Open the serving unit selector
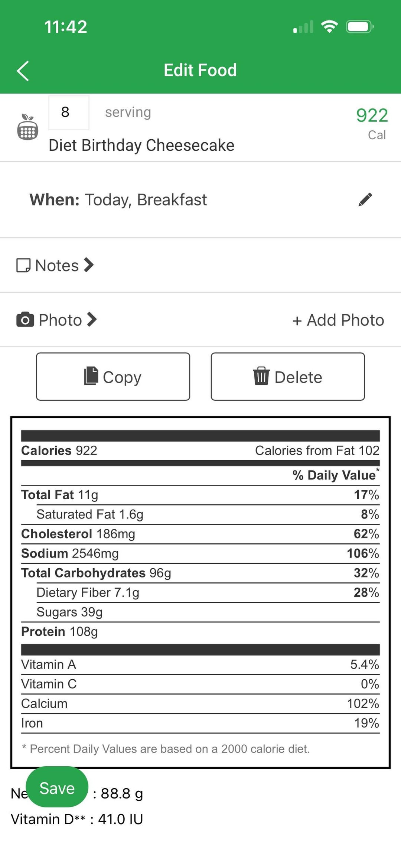This screenshot has width=401, height=868. point(128,112)
